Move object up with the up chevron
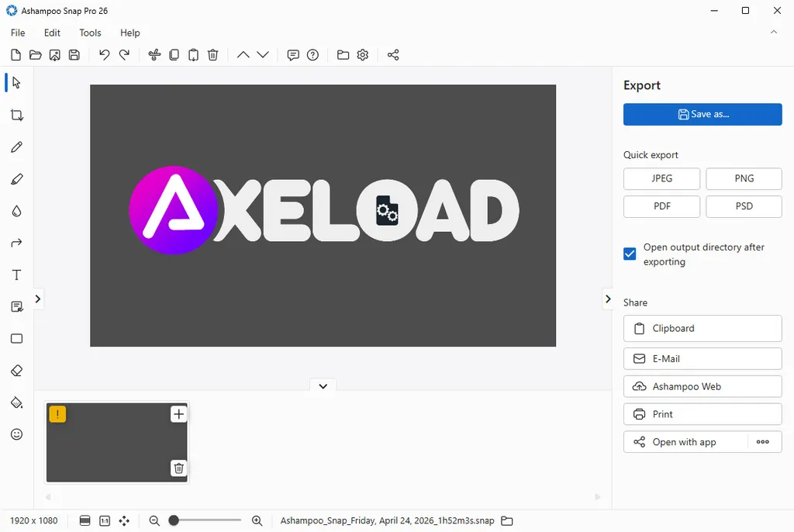Image resolution: width=794 pixels, height=532 pixels. click(x=243, y=55)
